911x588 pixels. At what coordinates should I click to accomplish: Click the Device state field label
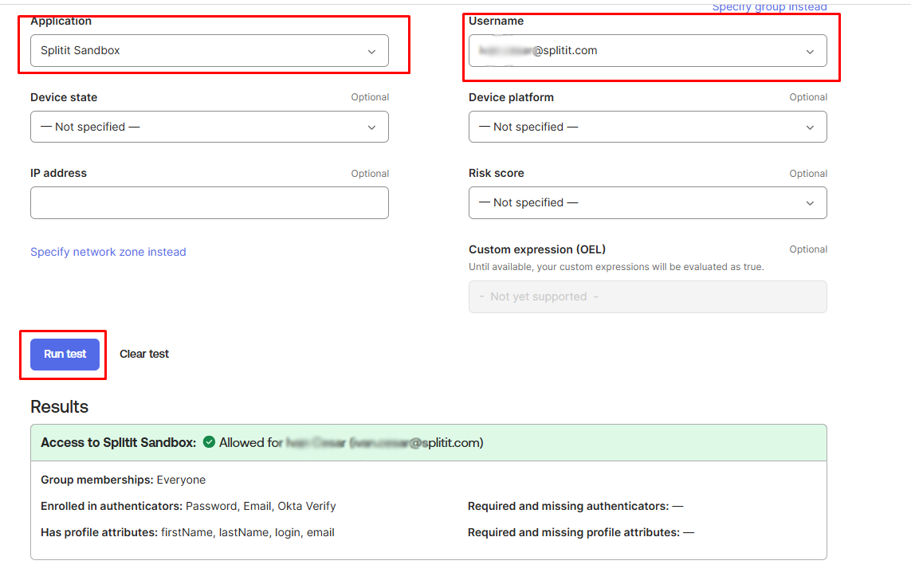(64, 98)
